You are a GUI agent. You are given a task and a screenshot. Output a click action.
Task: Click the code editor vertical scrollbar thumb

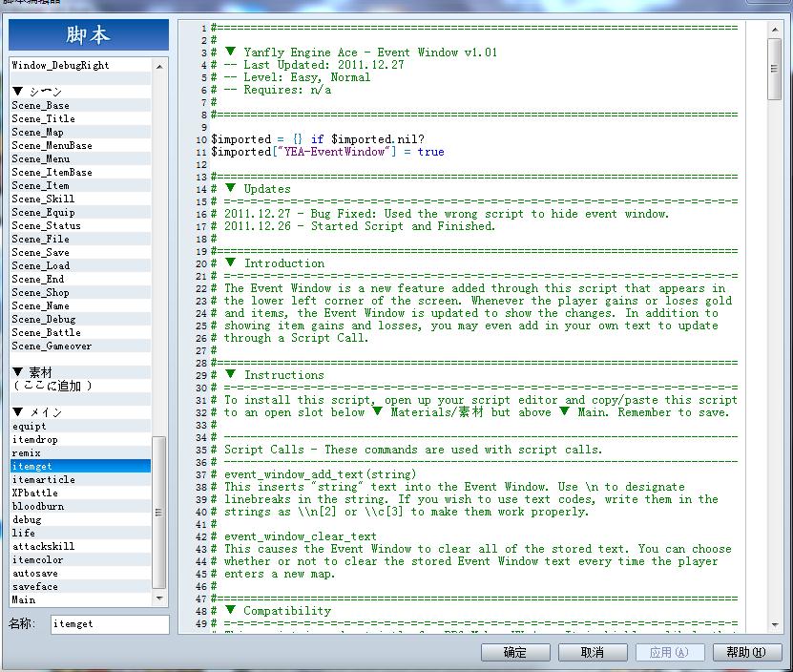775,69
